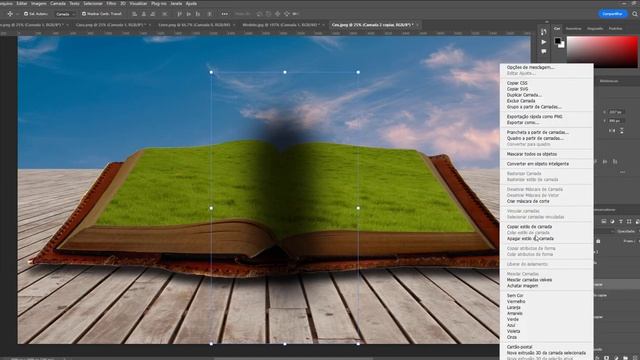640x360 pixels.
Task: Open the Visualizar menu
Action: tap(138, 3)
